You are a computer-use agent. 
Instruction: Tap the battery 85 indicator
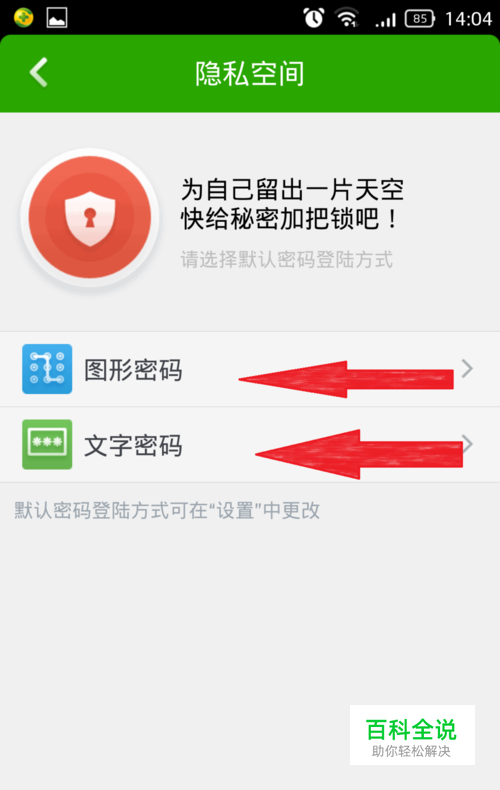pos(420,19)
